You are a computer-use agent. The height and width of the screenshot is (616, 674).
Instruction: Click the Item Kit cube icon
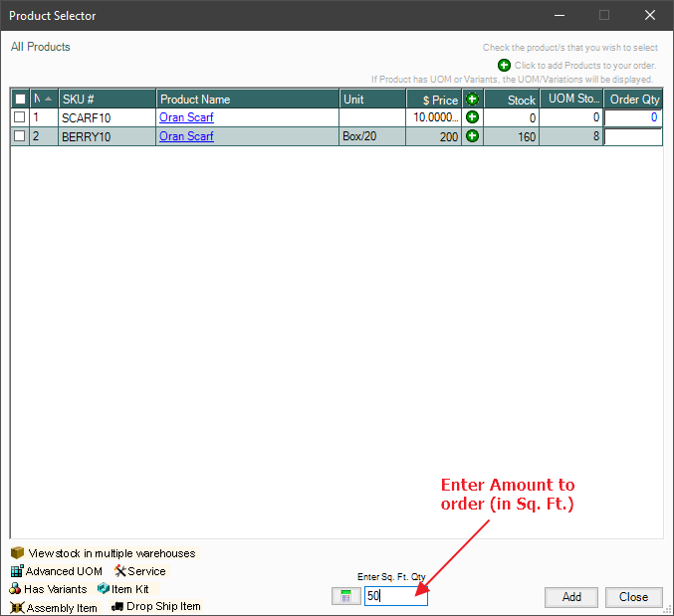coord(104,589)
